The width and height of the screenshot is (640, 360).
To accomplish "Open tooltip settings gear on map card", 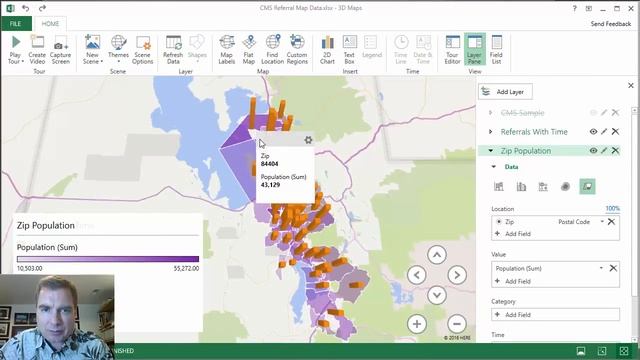I will click(308, 140).
